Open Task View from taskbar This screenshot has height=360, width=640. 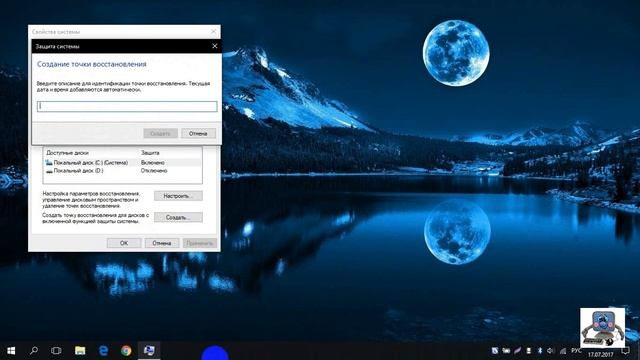click(56, 351)
